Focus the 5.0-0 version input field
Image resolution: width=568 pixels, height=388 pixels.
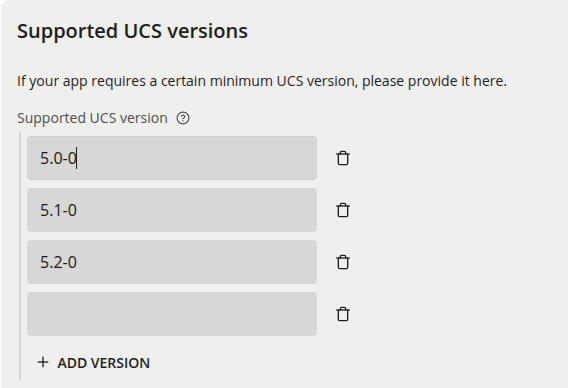point(172,158)
